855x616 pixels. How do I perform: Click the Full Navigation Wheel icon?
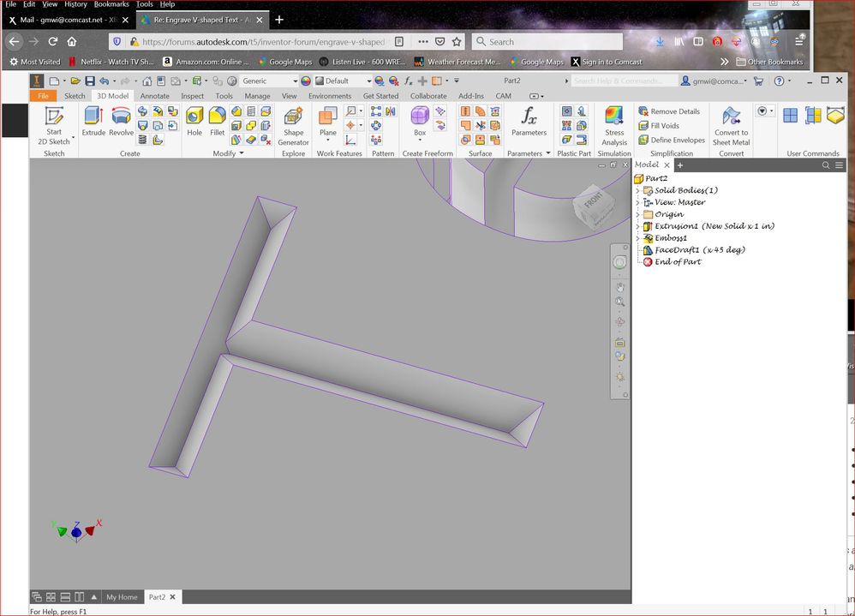(x=619, y=262)
